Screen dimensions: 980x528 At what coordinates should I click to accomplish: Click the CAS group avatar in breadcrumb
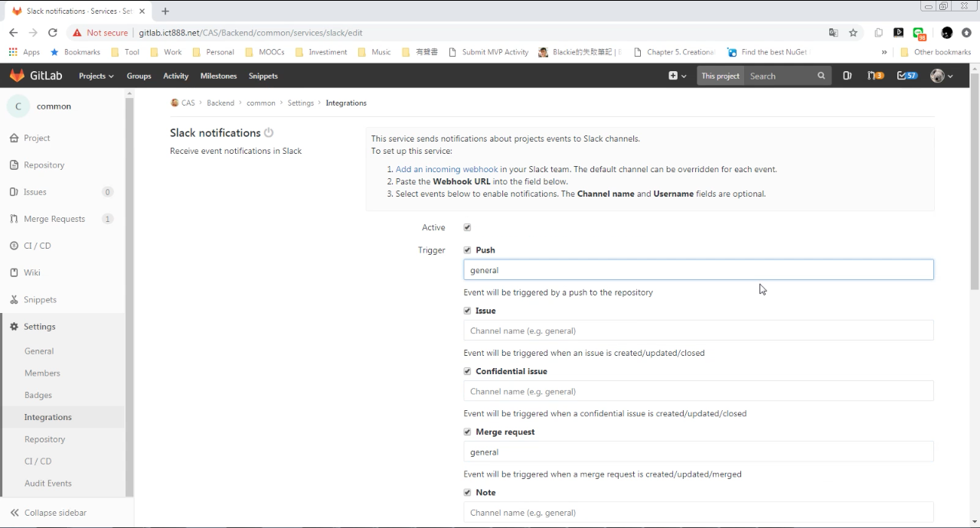pyautogui.click(x=175, y=103)
